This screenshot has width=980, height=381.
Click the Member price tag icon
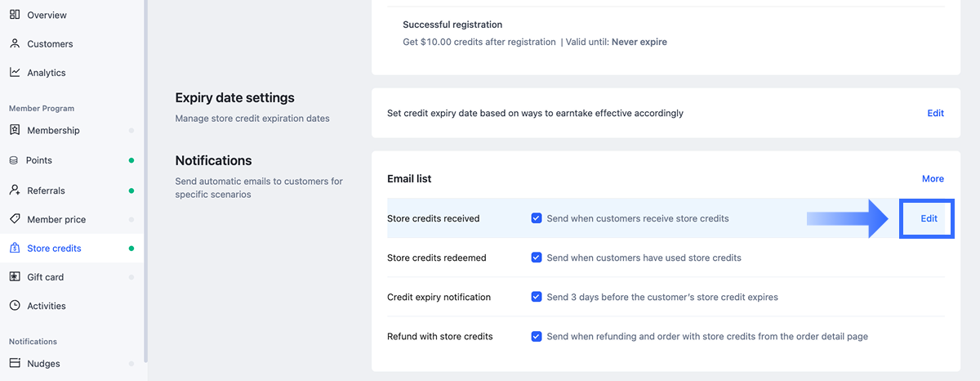(15, 219)
